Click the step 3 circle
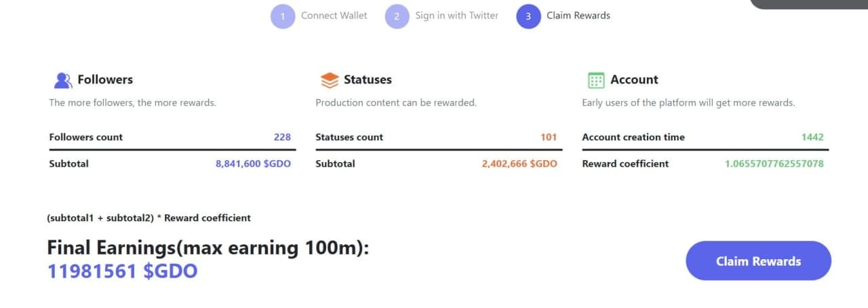The height and width of the screenshot is (308, 868). coord(528,16)
